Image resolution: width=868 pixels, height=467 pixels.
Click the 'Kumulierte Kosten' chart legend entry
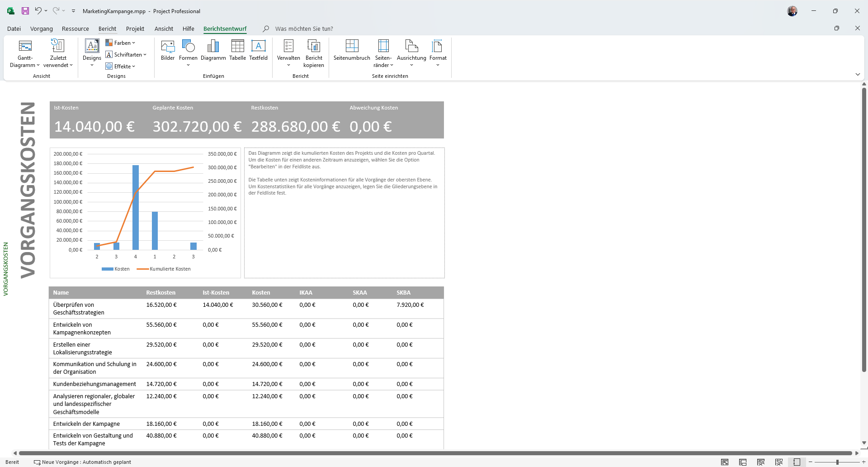point(164,269)
